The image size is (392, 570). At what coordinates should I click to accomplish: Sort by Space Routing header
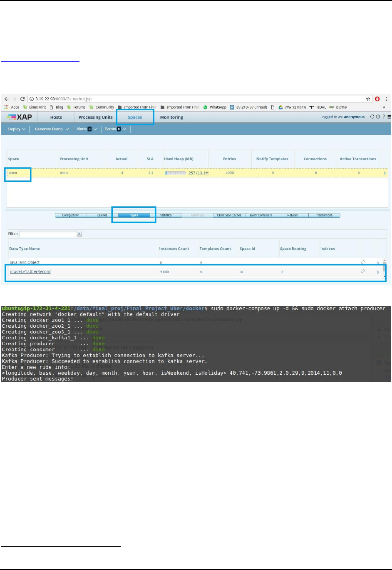point(293,249)
